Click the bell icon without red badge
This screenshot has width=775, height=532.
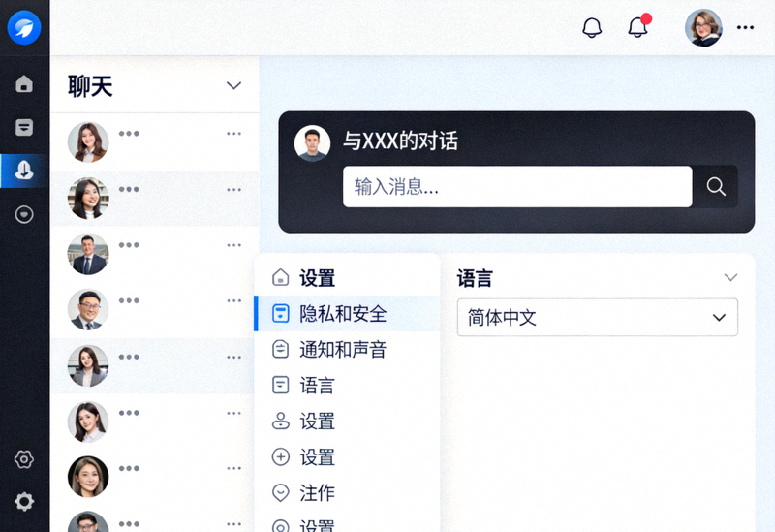592,28
